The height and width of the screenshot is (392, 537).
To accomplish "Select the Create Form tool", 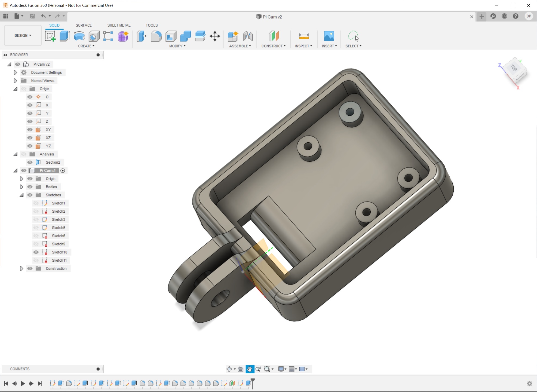I will tap(123, 36).
